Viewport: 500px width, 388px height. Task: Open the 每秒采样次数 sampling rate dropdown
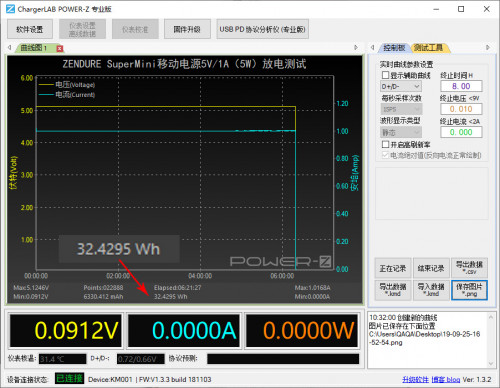pos(401,109)
